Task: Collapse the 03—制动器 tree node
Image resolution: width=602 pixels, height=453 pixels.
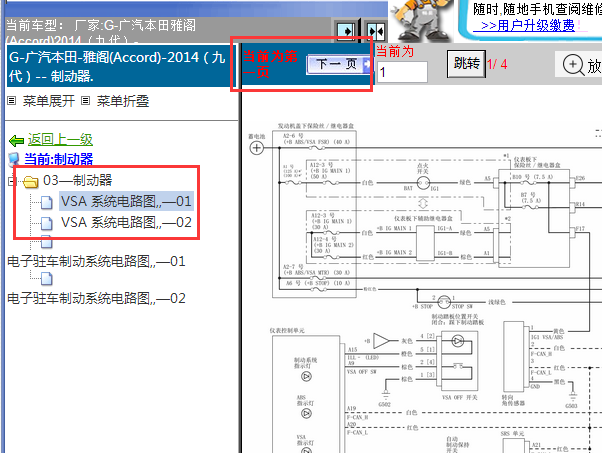Action: click(x=12, y=180)
